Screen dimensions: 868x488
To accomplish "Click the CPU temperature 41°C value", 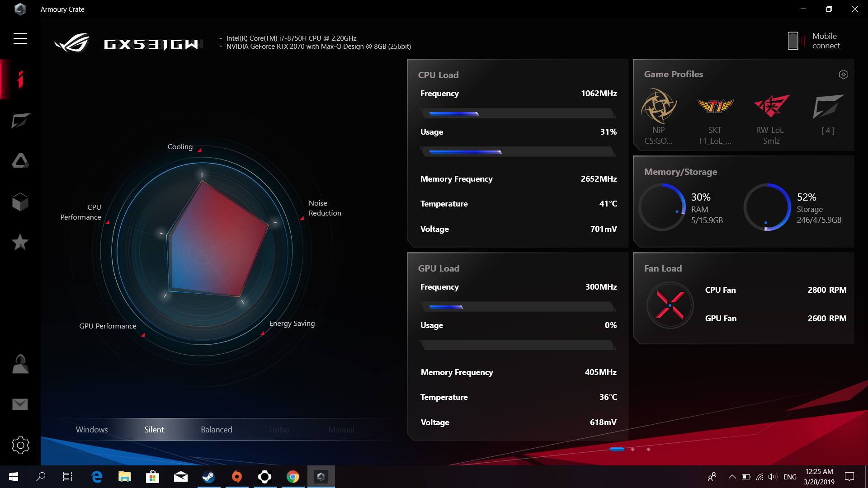I will coord(608,204).
